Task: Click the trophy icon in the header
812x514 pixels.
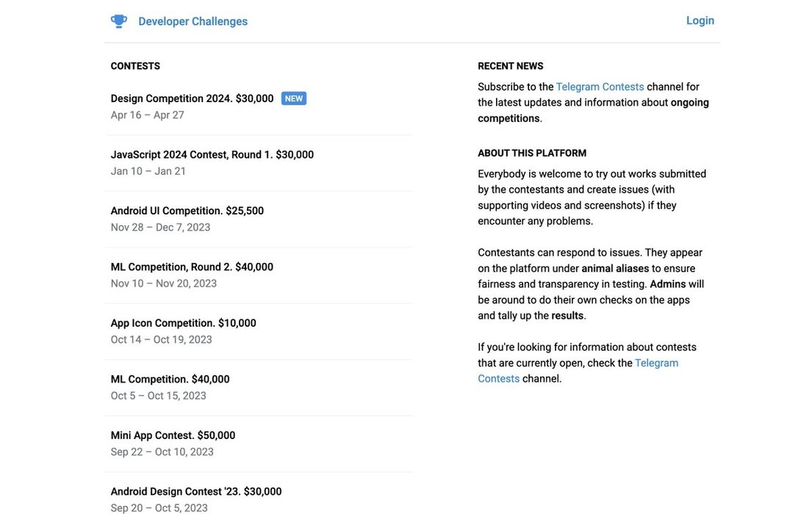Action: click(119, 21)
